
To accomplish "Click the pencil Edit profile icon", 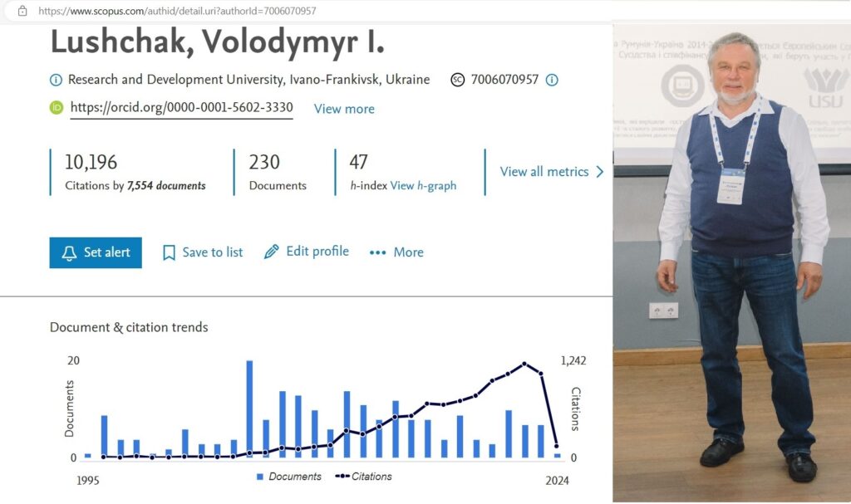I will pos(272,252).
